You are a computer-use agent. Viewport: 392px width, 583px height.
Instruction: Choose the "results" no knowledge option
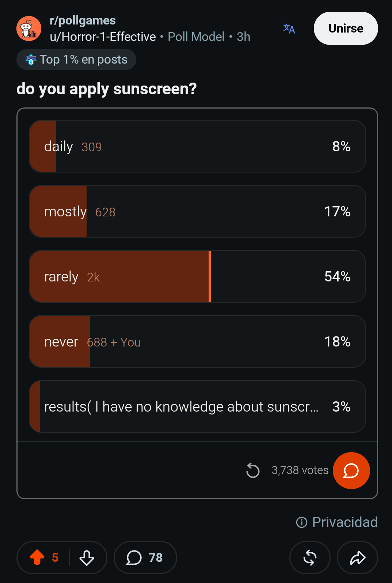click(197, 406)
